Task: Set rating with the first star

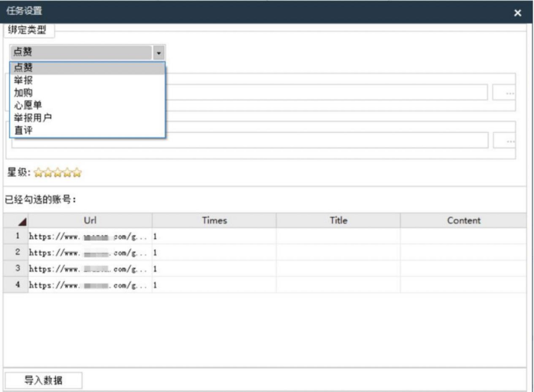Action: click(x=38, y=172)
